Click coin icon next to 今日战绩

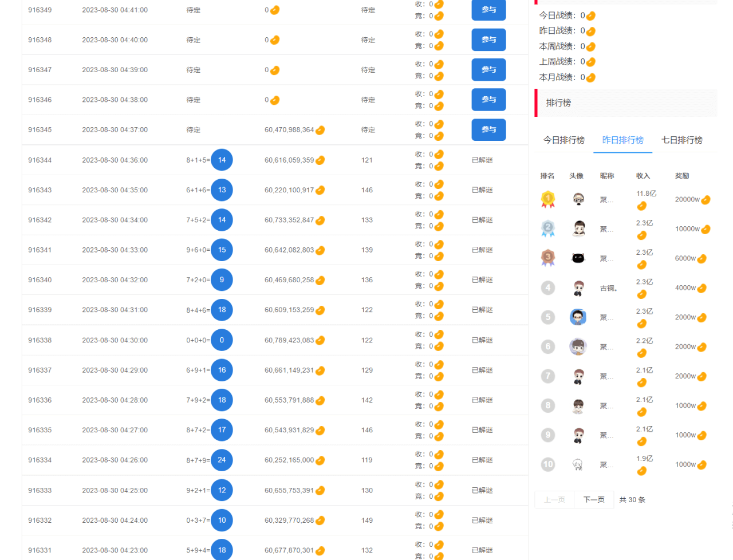point(591,16)
